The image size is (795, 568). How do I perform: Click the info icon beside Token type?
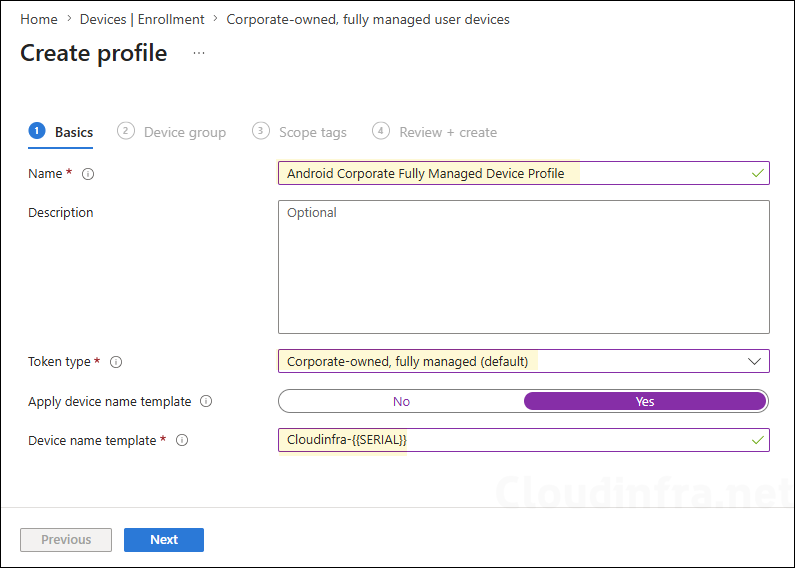[116, 362]
